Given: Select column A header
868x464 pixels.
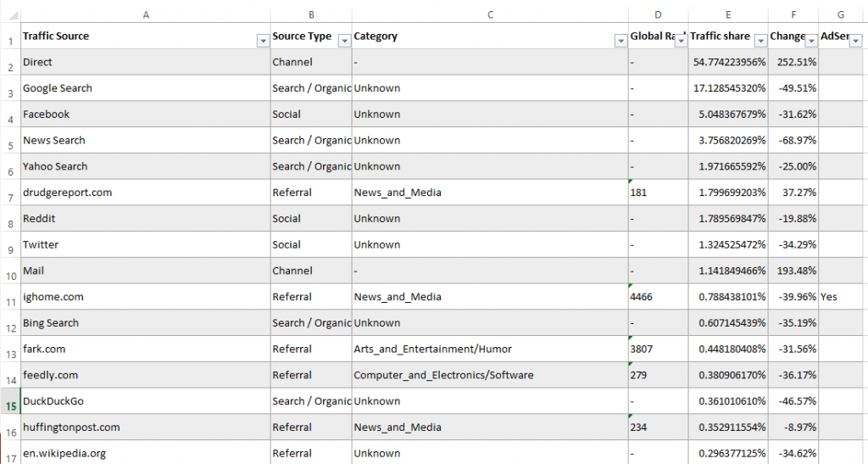Looking at the screenshot, I should [x=146, y=15].
